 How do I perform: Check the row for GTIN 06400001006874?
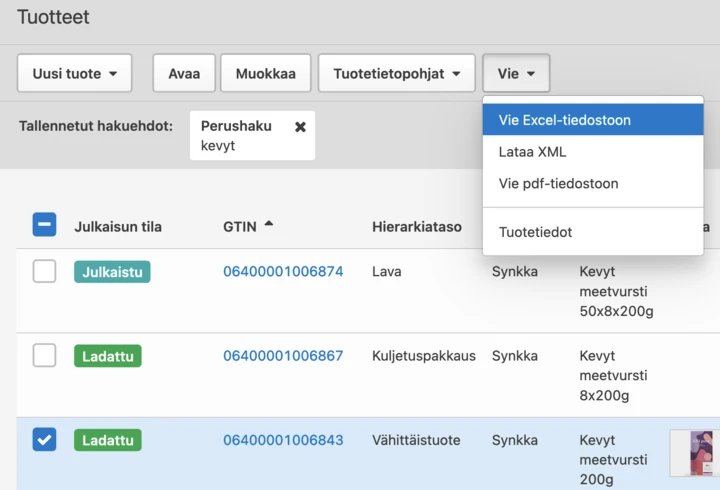(44, 271)
